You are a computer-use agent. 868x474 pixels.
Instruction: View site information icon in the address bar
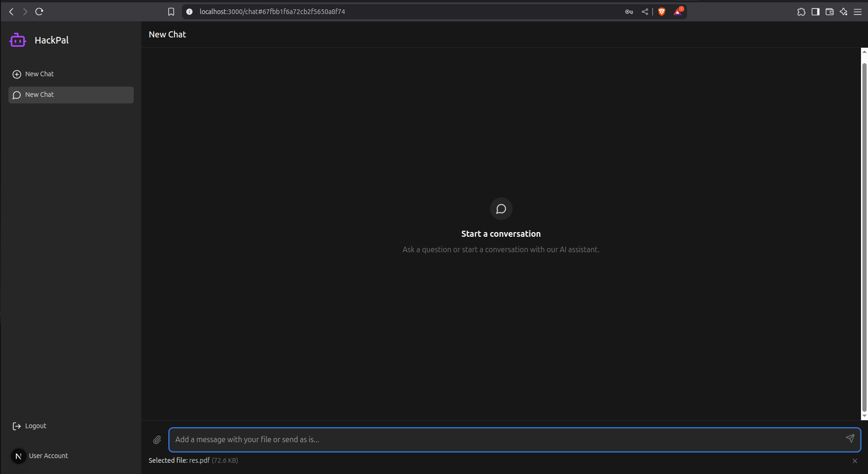click(189, 12)
